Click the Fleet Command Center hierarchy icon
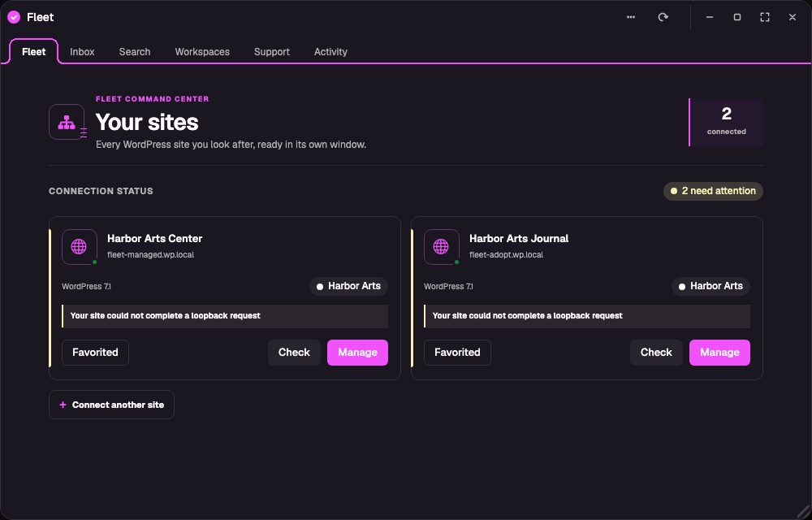The width and height of the screenshot is (812, 520). (67, 122)
